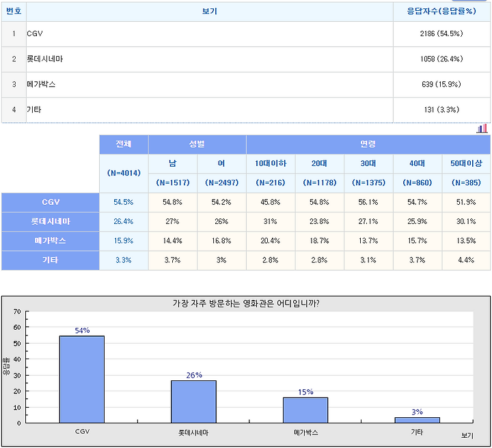Click the 성별 group header

[x=197, y=145]
